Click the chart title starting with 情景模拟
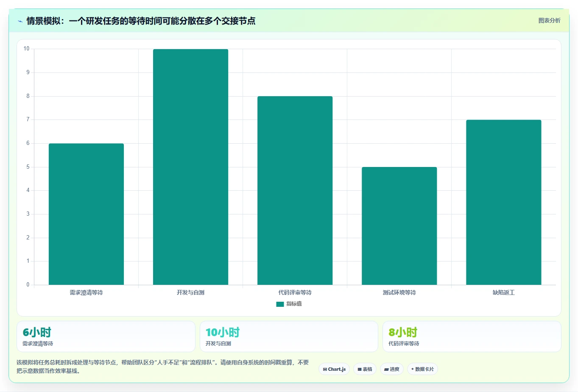This screenshot has width=578, height=392. (141, 21)
